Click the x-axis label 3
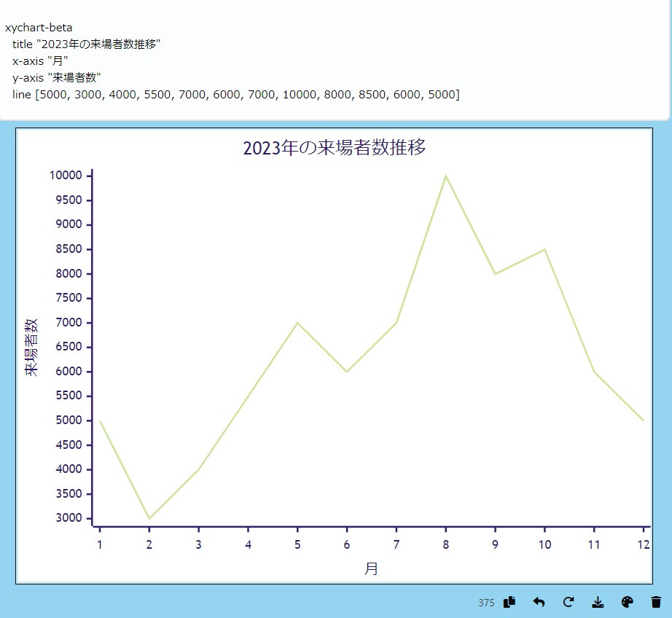 click(x=198, y=544)
